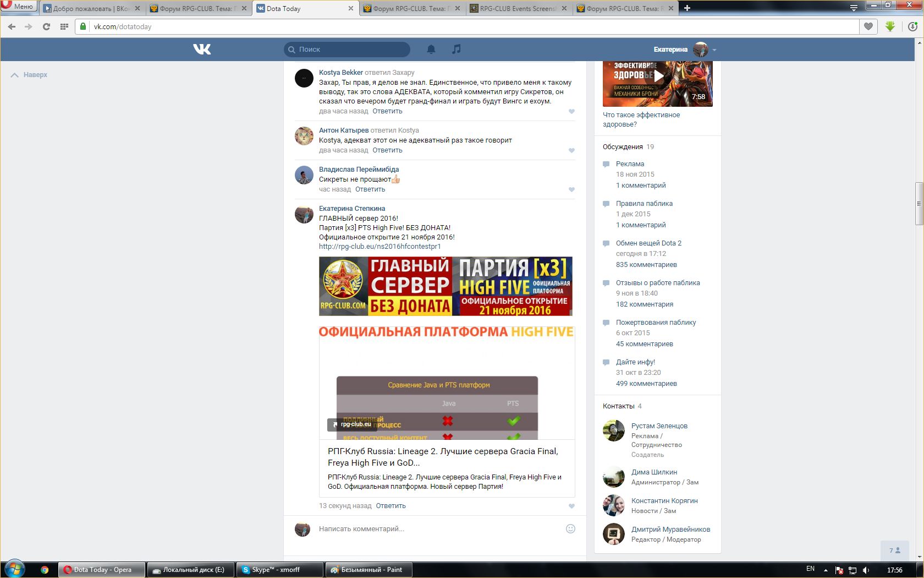Image resolution: width=924 pixels, height=578 pixels.
Task: Open the 499 комментариев link
Action: [646, 384]
